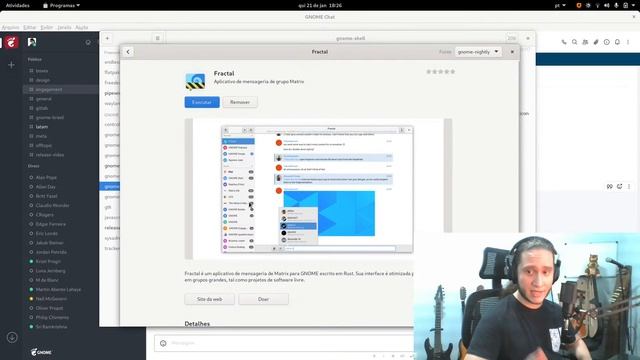640x360 pixels.
Task: Toggle notifications with the bell icon
Action: pos(617,42)
